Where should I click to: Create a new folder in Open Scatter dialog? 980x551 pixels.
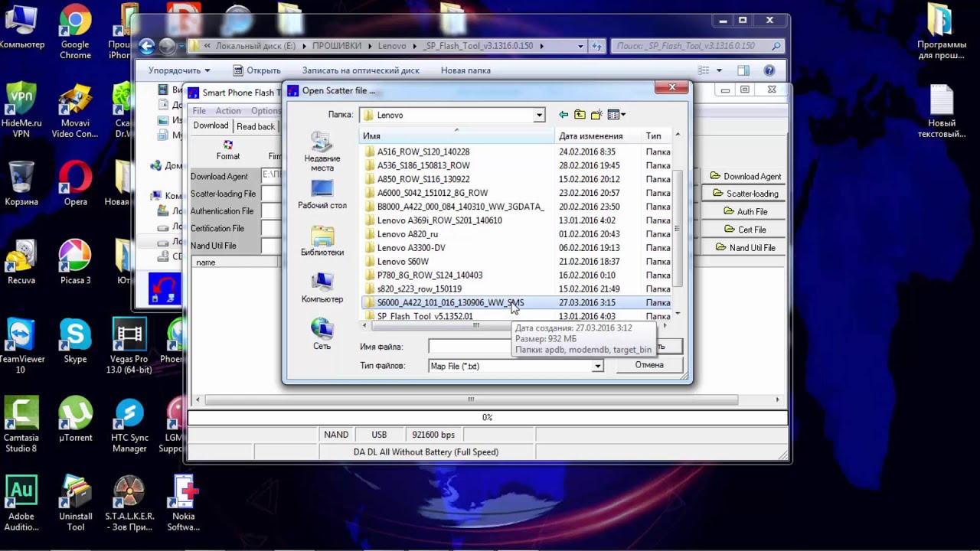tap(596, 115)
